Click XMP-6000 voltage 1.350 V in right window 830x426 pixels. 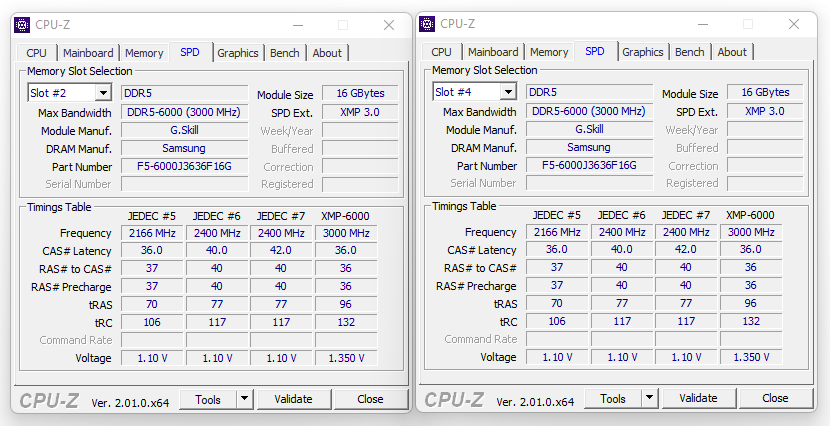[751, 357]
